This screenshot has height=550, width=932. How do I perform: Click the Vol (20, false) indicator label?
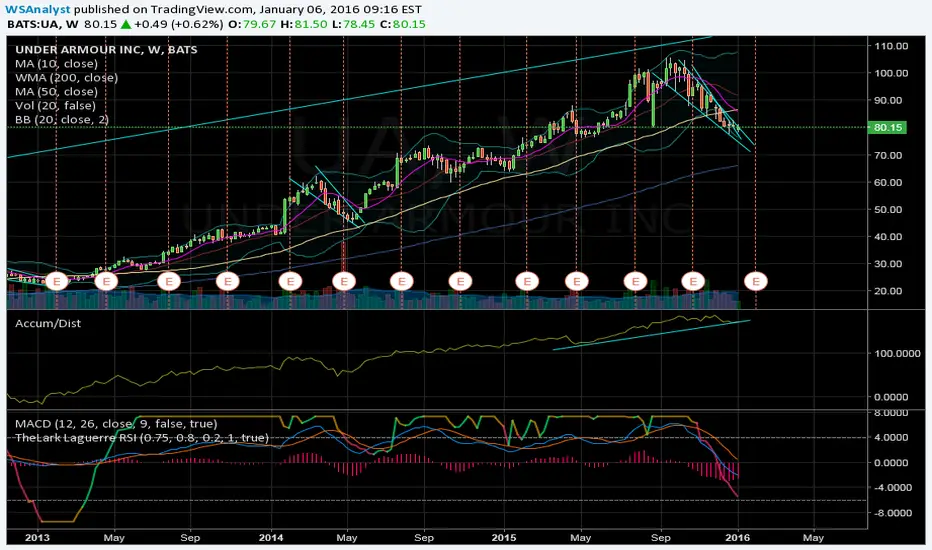55,106
